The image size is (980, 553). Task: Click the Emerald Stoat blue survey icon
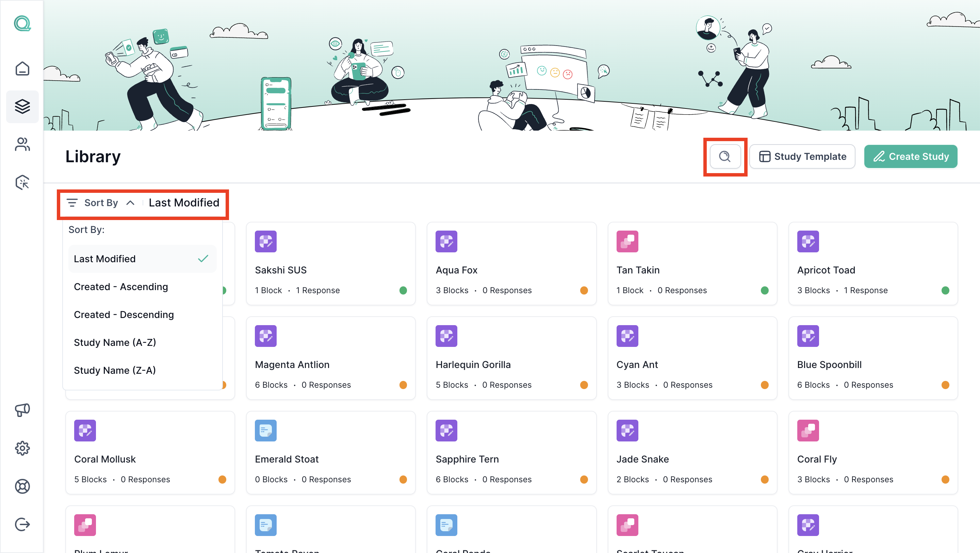[265, 431]
